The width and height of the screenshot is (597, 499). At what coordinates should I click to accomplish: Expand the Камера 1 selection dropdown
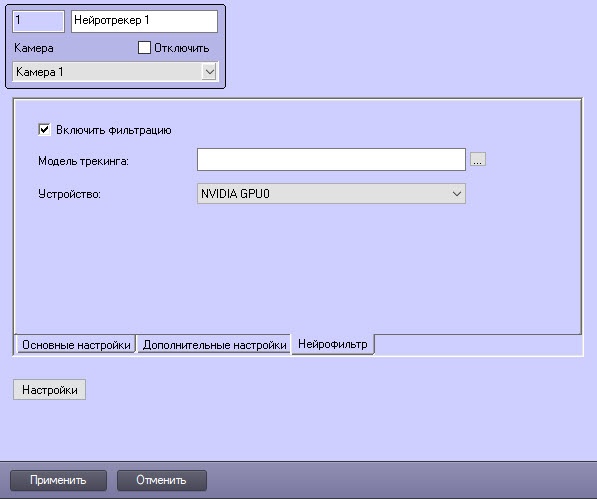pos(116,72)
